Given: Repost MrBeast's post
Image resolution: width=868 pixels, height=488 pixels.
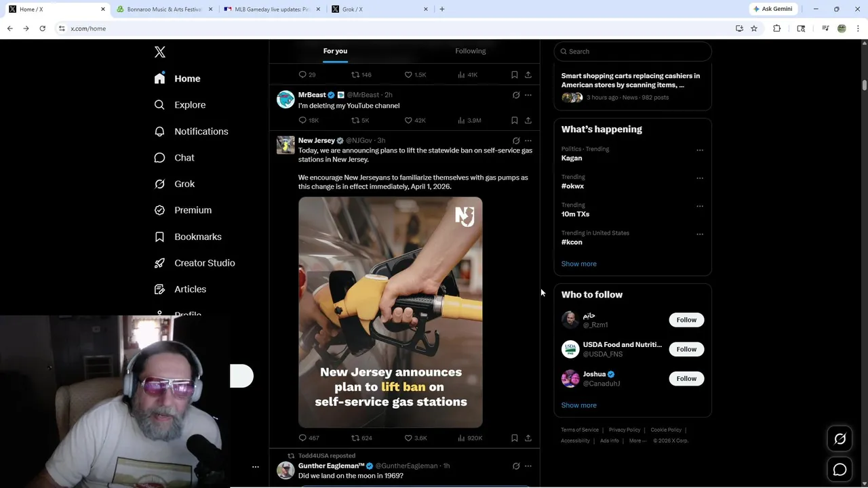Looking at the screenshot, I should point(360,120).
